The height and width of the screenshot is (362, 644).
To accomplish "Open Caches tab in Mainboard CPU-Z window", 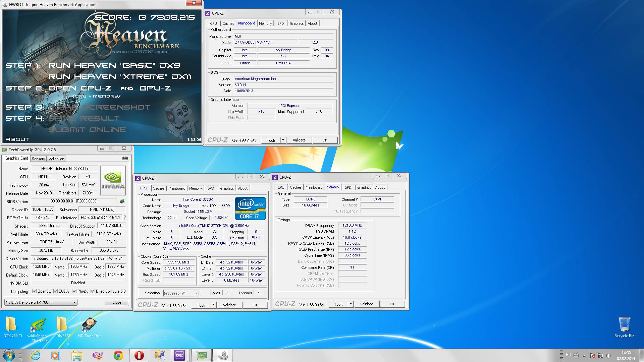I will point(228,23).
